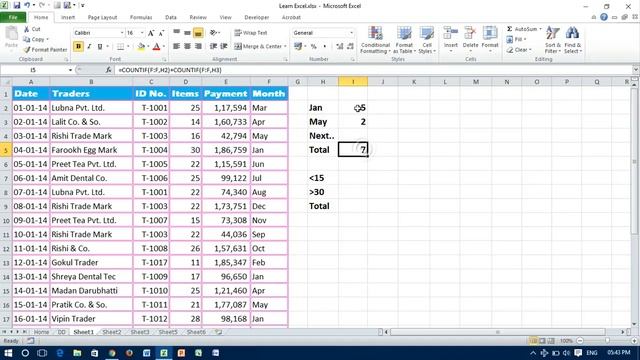Toggle Bold formatting

click(x=78, y=47)
